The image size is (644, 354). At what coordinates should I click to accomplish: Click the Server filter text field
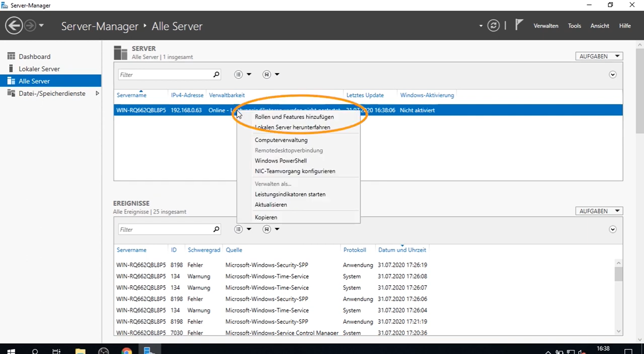click(165, 74)
